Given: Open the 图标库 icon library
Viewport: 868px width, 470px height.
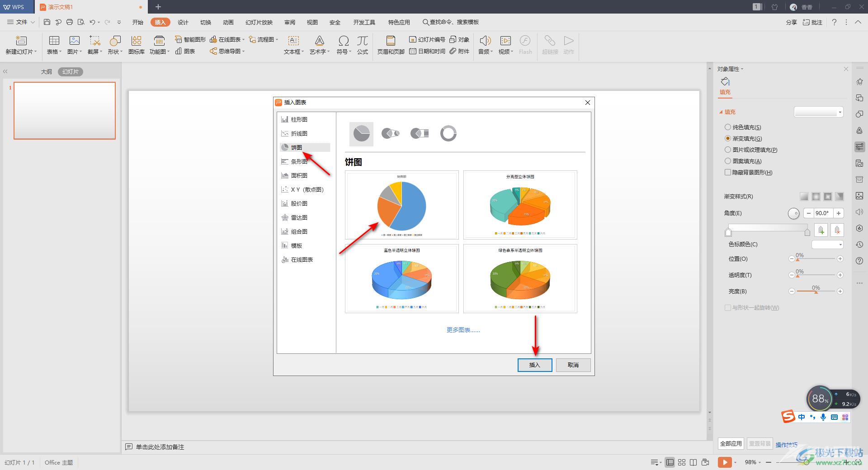Looking at the screenshot, I should click(136, 45).
